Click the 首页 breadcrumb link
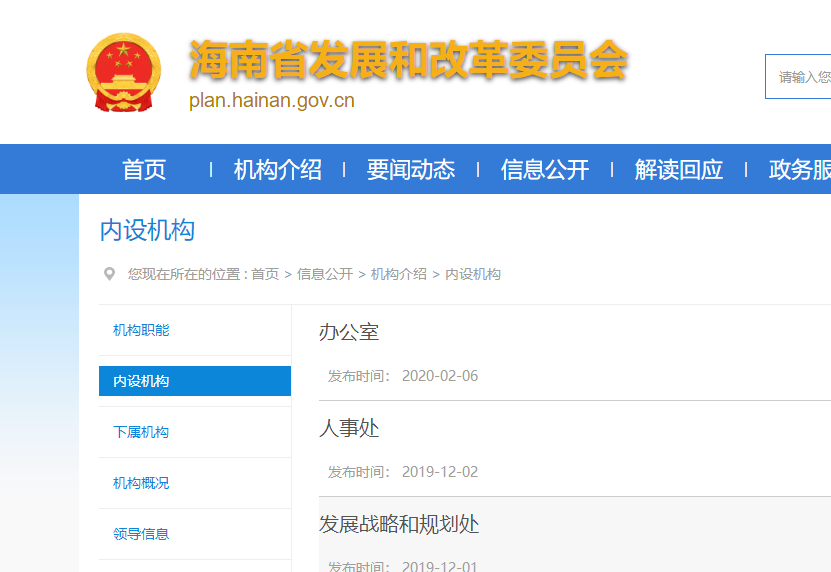This screenshot has width=831, height=572. pos(265,274)
